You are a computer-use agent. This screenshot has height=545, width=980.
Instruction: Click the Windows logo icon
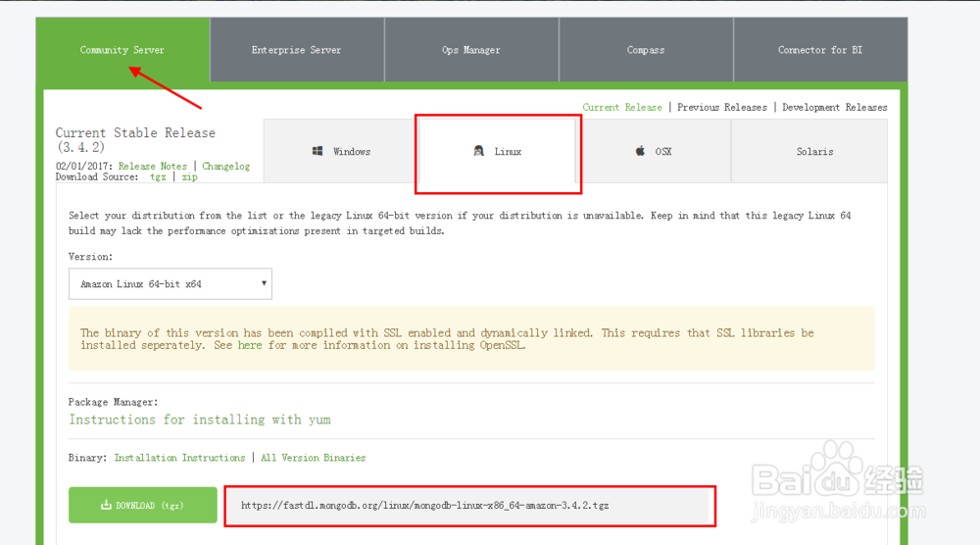(x=318, y=151)
